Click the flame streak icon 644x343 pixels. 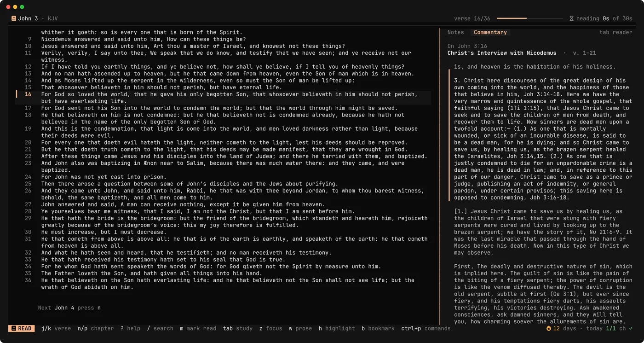[x=548, y=328]
